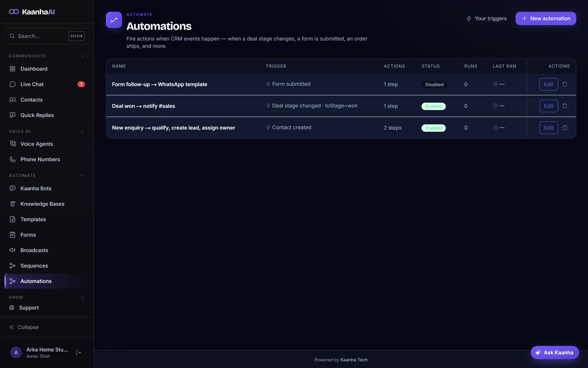Click the Last Ran clock icon for New enquiry

click(x=495, y=127)
